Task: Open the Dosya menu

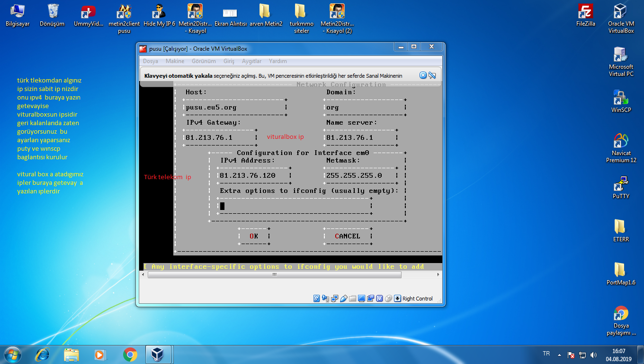Action: [x=151, y=61]
